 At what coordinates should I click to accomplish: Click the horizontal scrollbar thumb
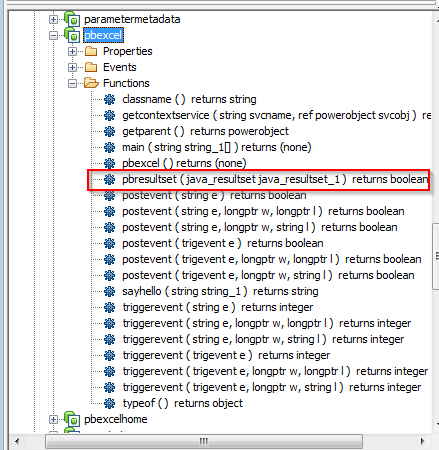click(x=204, y=442)
